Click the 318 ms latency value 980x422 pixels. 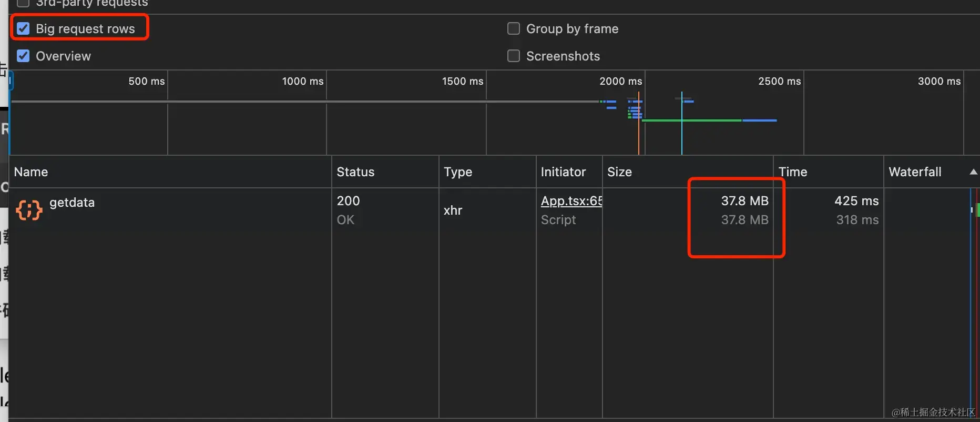tap(857, 220)
